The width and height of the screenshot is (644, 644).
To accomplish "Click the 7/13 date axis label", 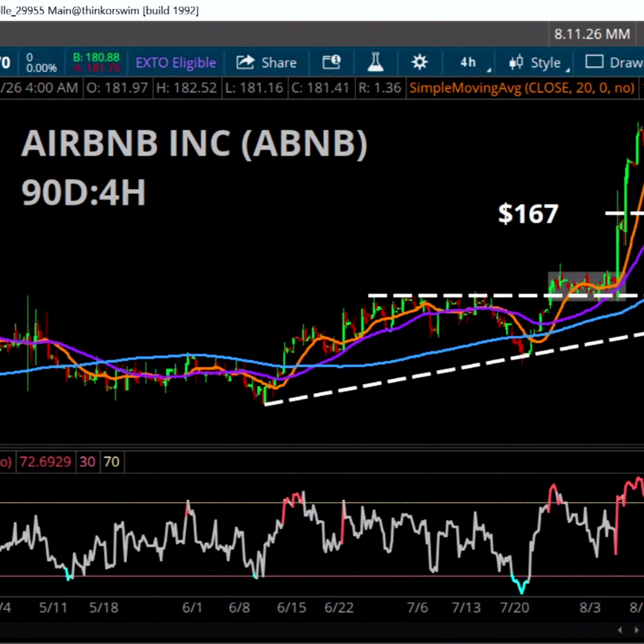I will point(466,608).
